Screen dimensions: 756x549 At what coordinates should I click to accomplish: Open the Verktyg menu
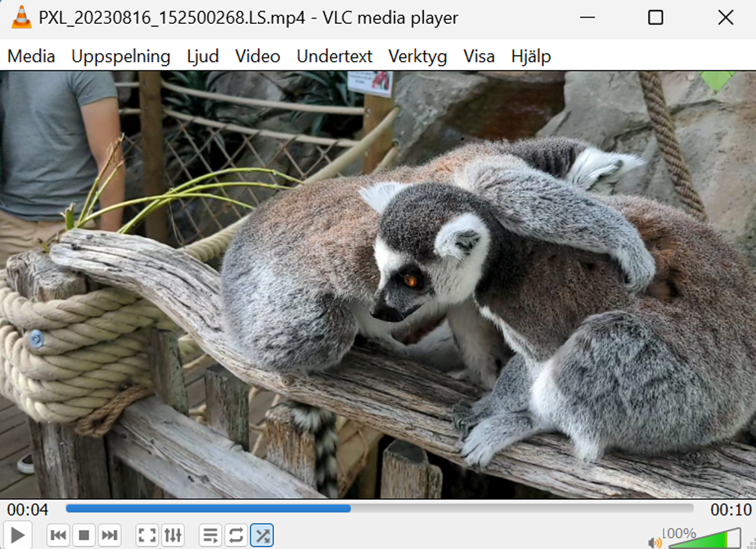pyautogui.click(x=418, y=57)
